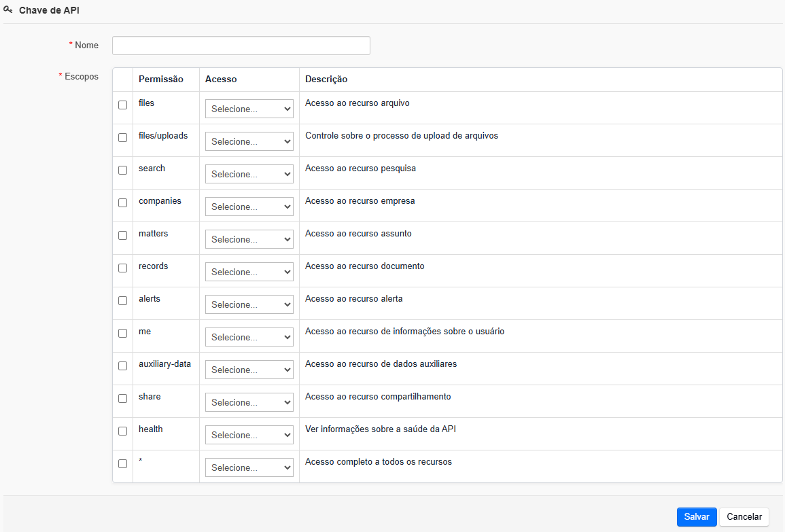Click 'Acesso ao recurso documento' description
This screenshot has height=532, width=785.
365,266
